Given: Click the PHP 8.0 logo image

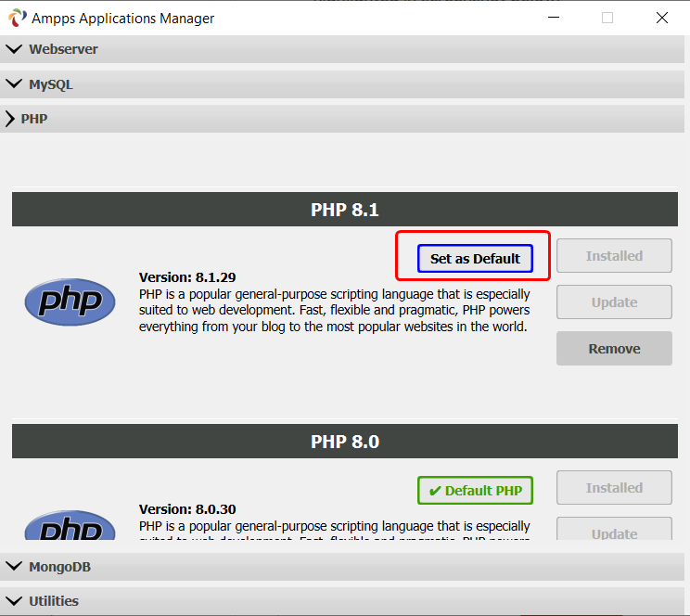Looking at the screenshot, I should 70,525.
